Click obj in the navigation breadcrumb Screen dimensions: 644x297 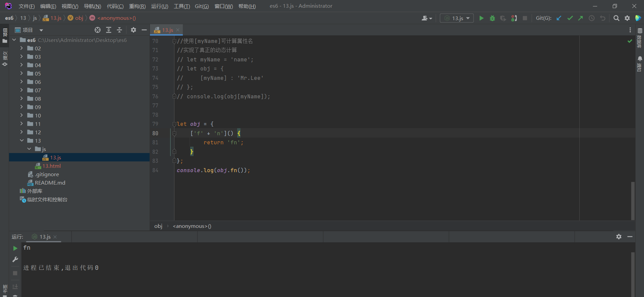[x=79, y=18]
